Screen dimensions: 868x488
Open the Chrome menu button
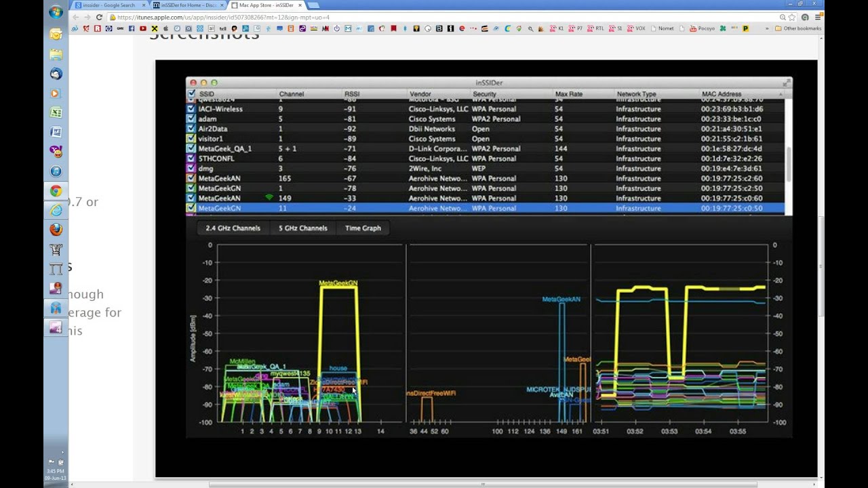[x=817, y=17]
